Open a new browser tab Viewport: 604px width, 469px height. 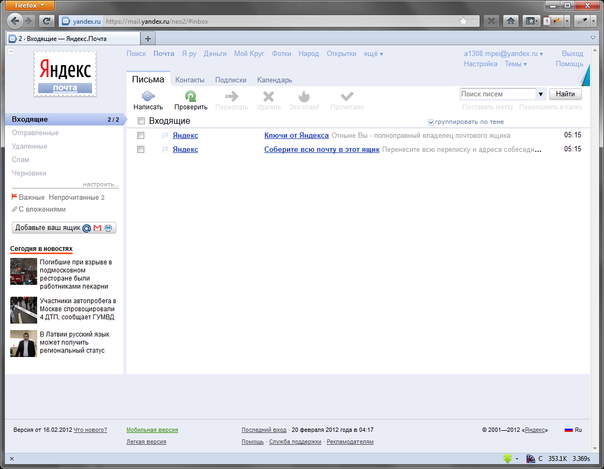point(148,38)
